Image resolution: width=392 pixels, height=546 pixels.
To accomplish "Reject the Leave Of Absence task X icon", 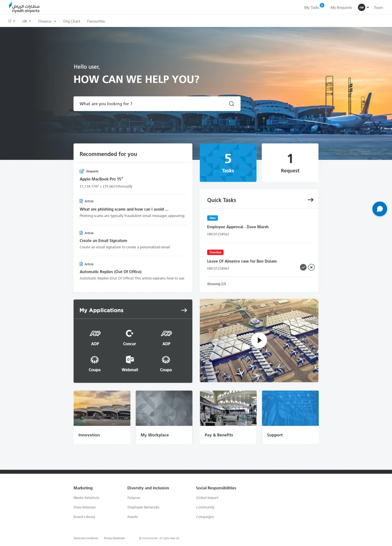I will point(311,267).
